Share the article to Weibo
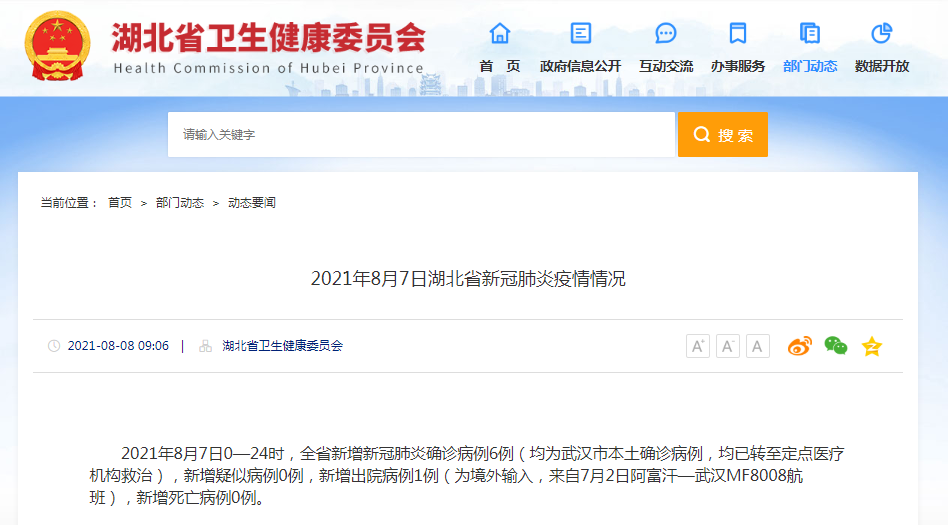948x525 pixels. [799, 346]
